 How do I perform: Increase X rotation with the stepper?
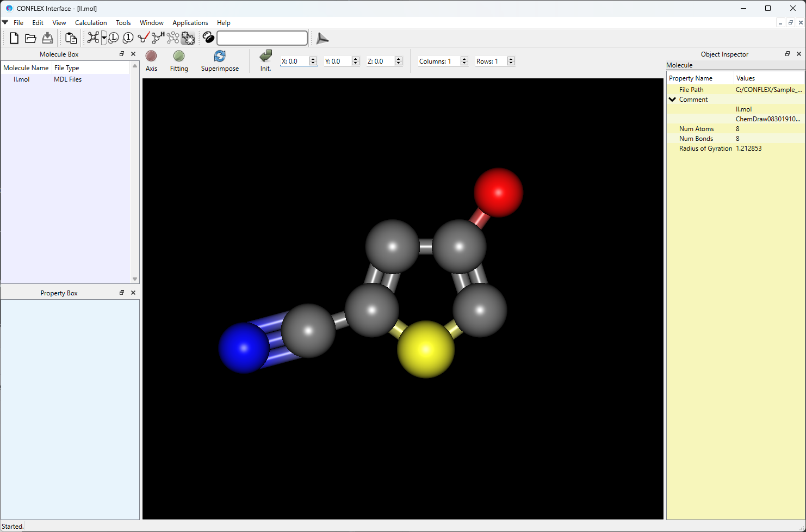point(313,58)
